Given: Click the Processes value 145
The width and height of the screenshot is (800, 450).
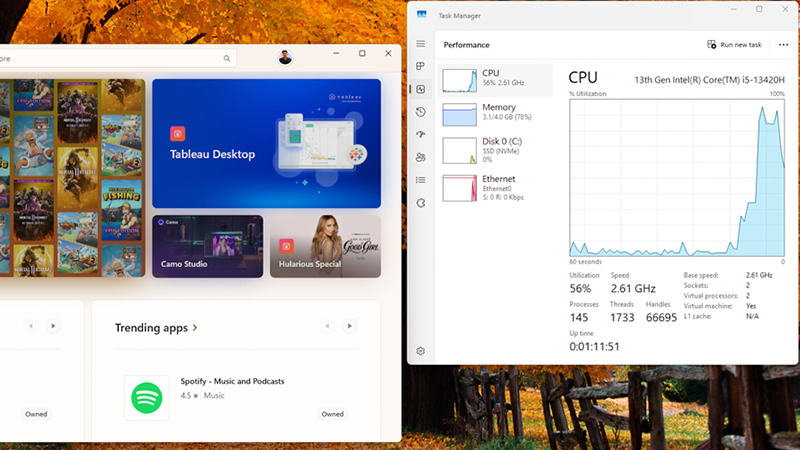Looking at the screenshot, I should click(x=579, y=317).
